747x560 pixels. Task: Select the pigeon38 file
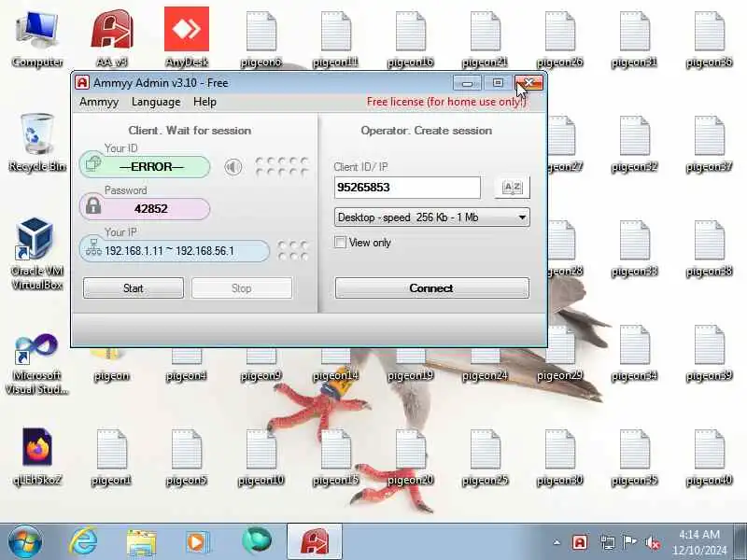click(x=710, y=249)
